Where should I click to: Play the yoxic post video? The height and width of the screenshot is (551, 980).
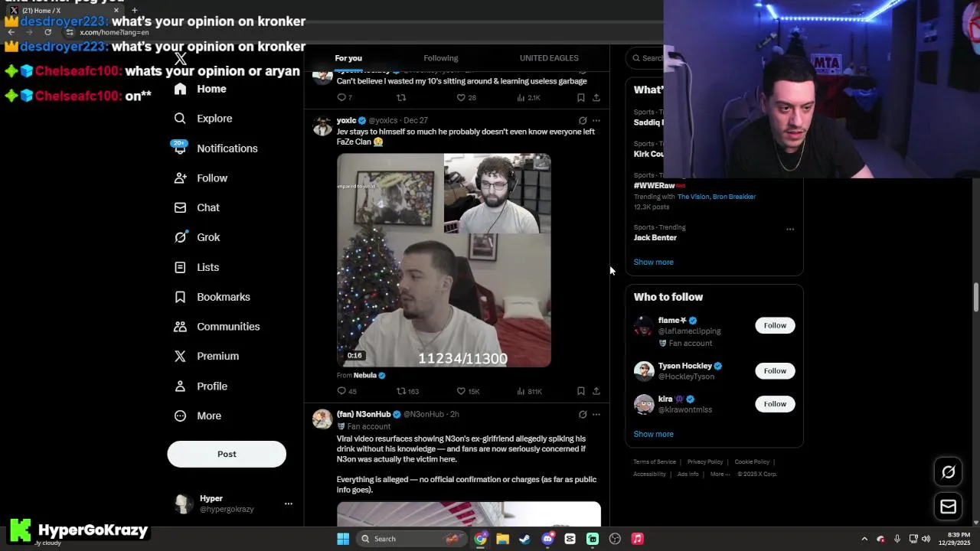(x=444, y=260)
